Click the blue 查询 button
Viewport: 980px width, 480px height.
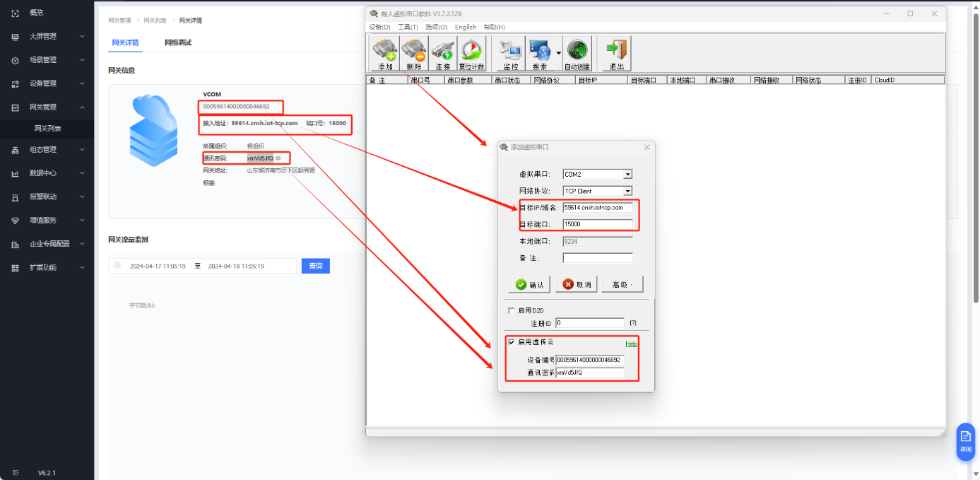coord(315,266)
